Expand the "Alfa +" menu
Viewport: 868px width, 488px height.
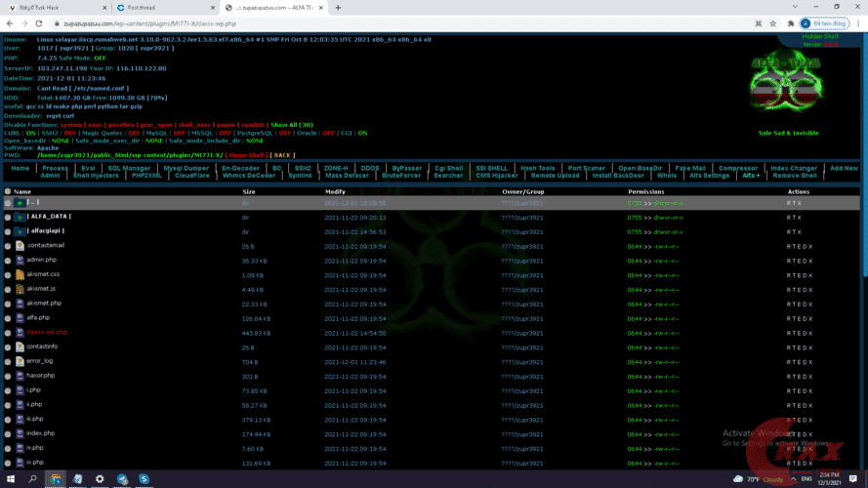751,176
